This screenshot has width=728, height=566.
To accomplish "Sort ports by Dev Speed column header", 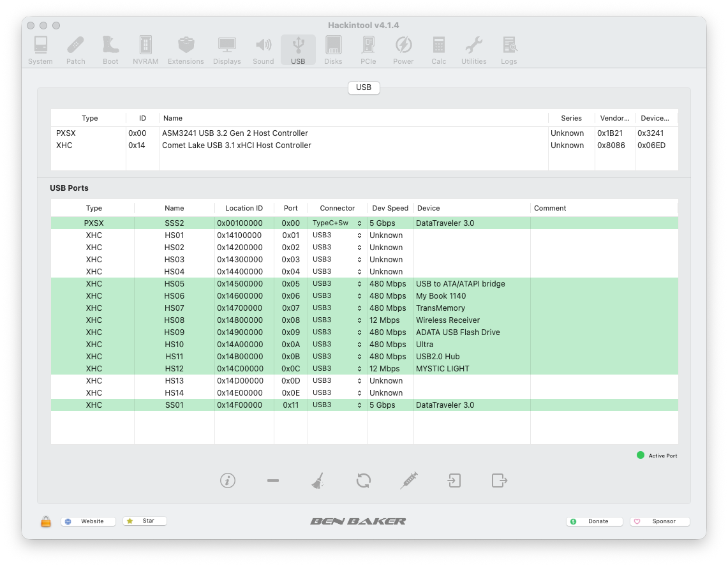I will click(x=390, y=208).
